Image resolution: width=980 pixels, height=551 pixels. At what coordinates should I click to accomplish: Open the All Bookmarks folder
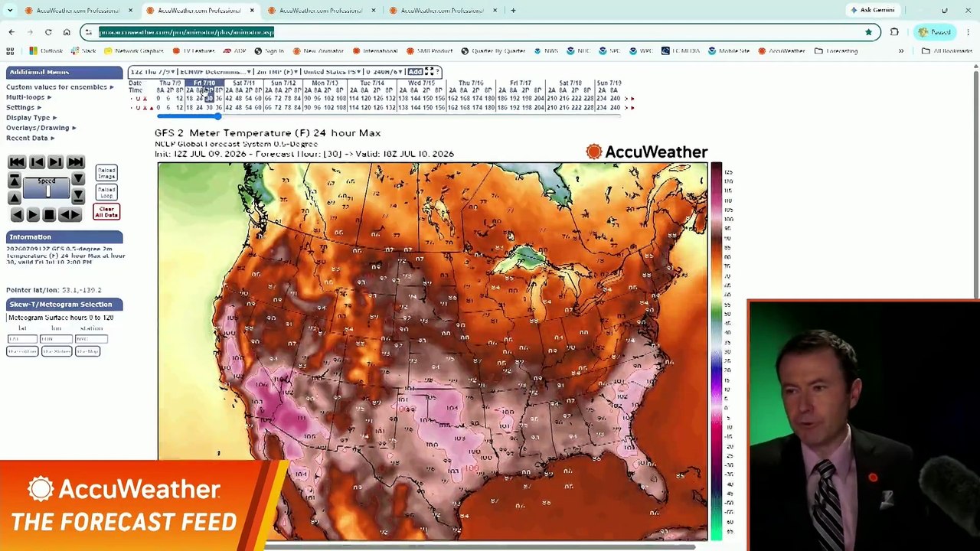click(x=947, y=51)
